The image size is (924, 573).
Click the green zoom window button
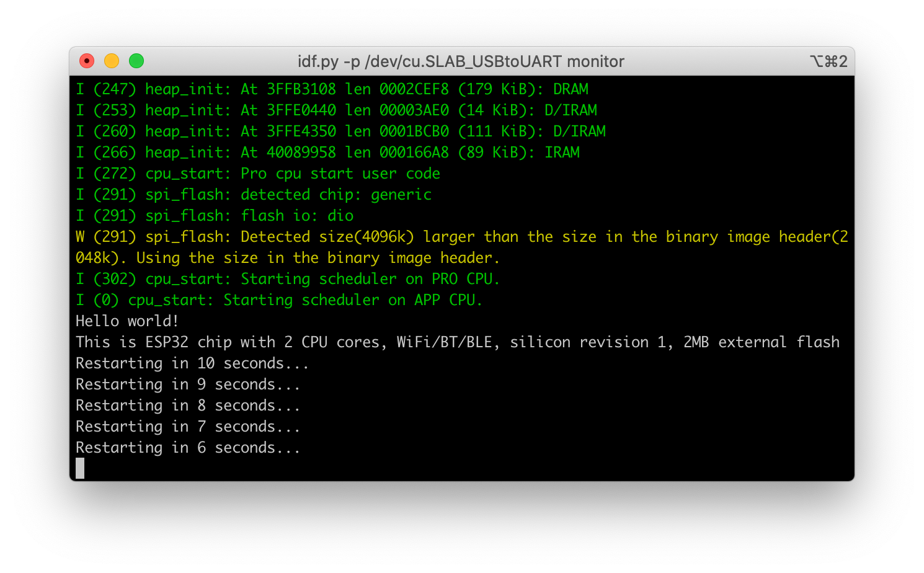click(x=136, y=61)
